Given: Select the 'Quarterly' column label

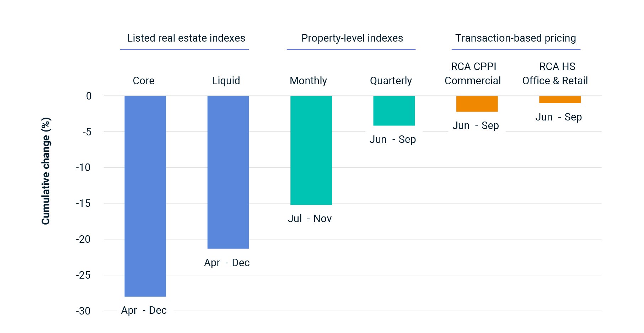Looking at the screenshot, I should 391,81.
